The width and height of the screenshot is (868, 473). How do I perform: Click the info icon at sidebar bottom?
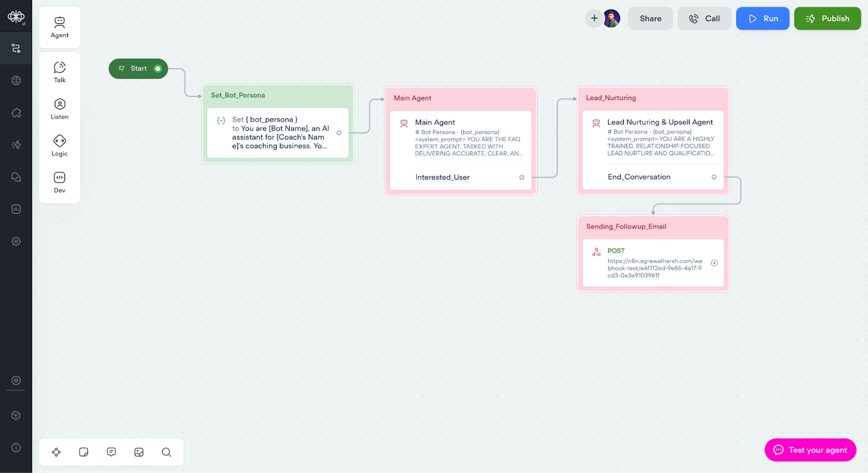[16, 447]
